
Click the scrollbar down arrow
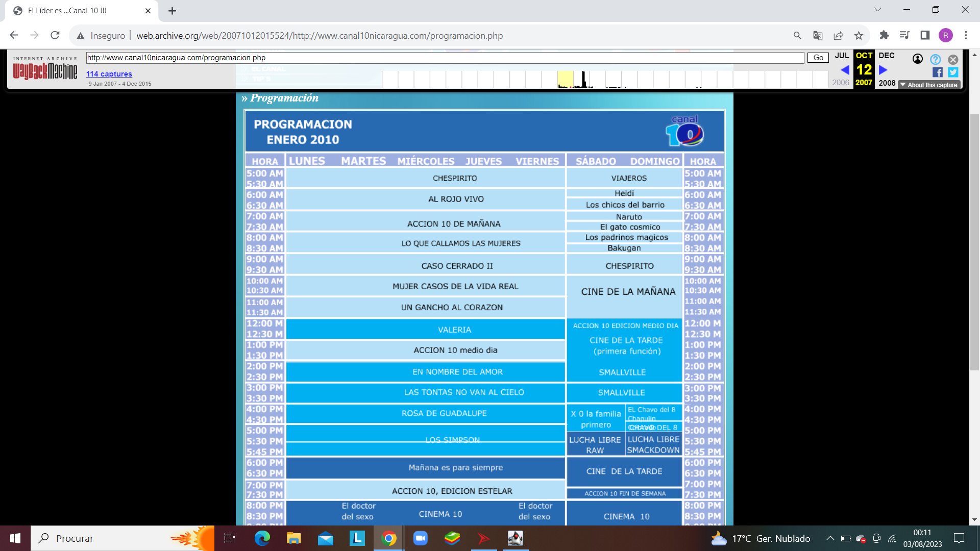click(x=974, y=520)
